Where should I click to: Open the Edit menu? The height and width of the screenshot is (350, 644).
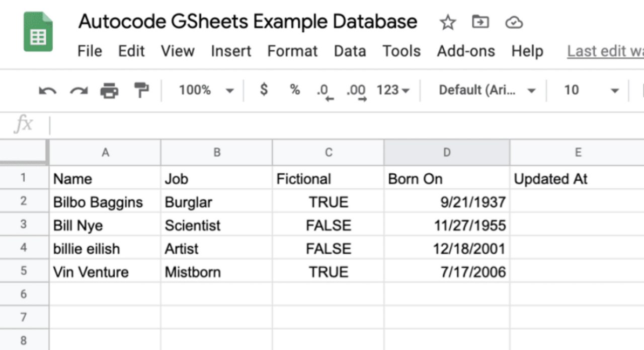pos(131,51)
